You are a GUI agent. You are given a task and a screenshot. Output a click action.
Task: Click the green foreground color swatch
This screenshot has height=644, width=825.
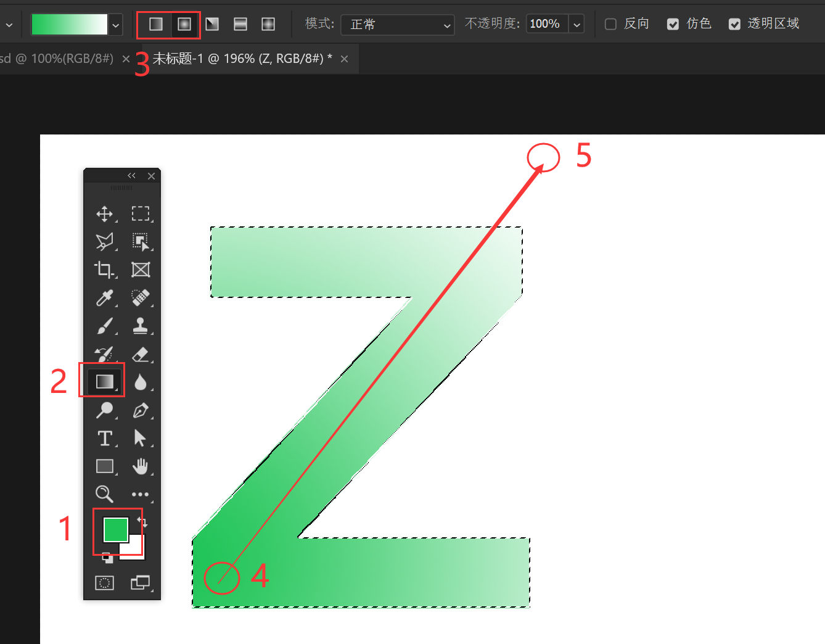(x=115, y=529)
